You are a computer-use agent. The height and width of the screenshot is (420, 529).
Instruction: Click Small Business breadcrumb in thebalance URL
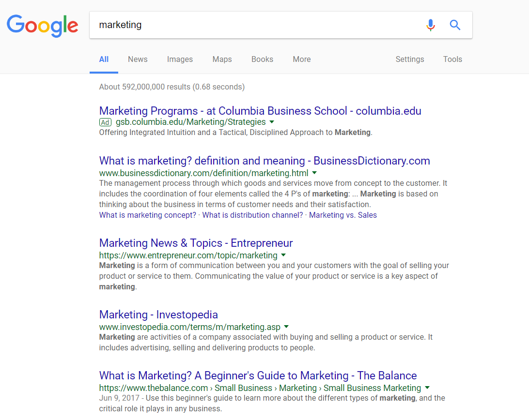243,388
